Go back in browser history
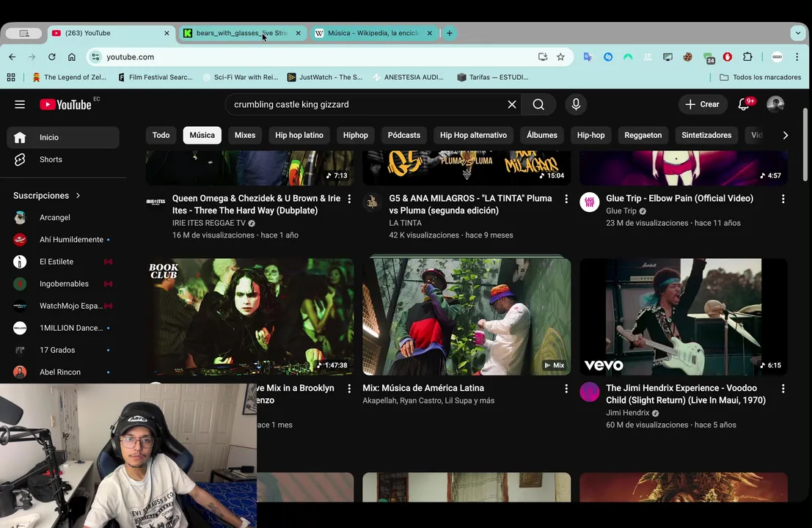Screen dimensions: 812x528 coord(12,57)
